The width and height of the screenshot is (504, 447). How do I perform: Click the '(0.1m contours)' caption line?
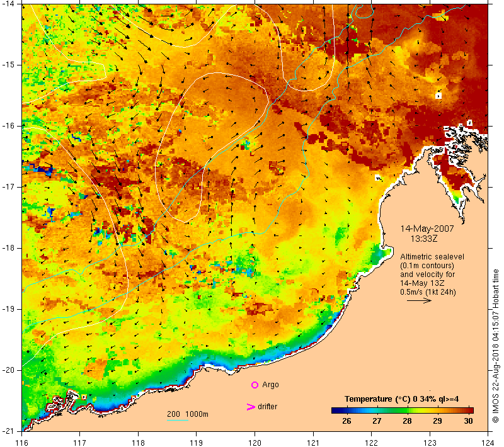[x=427, y=266]
